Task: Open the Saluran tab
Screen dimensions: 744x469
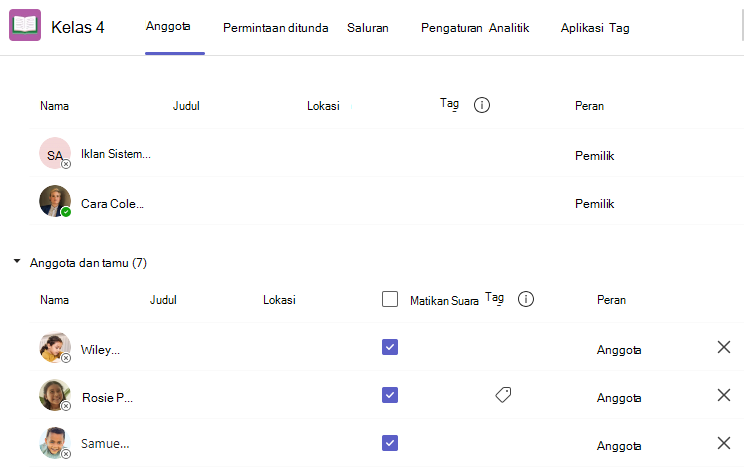Action: (x=368, y=28)
